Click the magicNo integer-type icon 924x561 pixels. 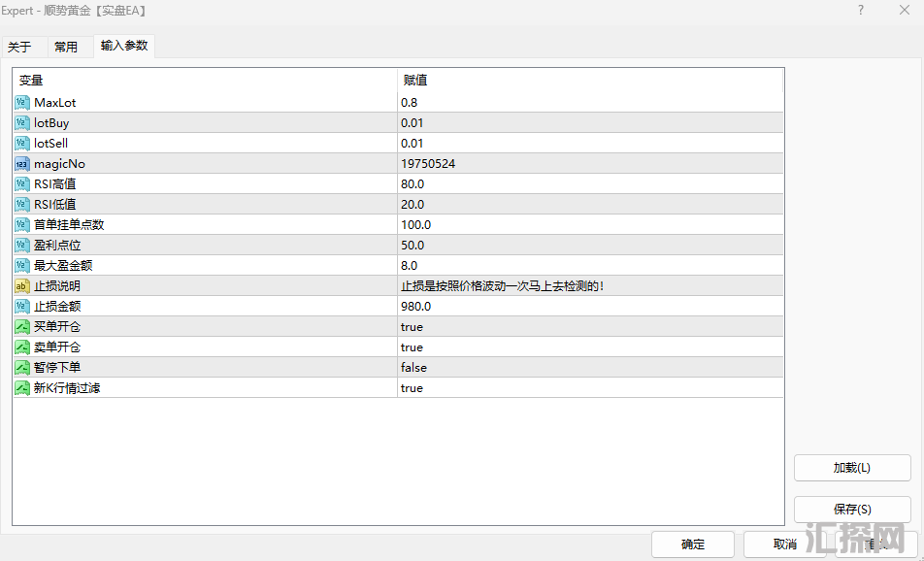(22, 164)
